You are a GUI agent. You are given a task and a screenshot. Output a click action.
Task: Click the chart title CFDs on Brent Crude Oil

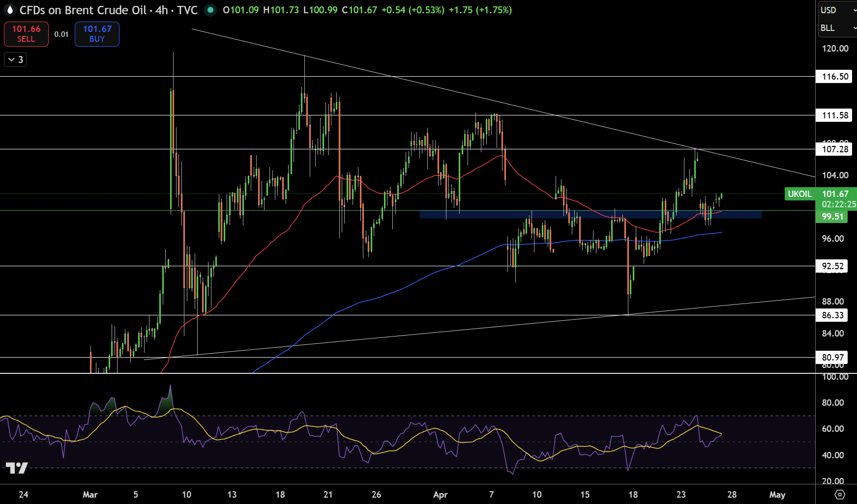[x=83, y=10]
